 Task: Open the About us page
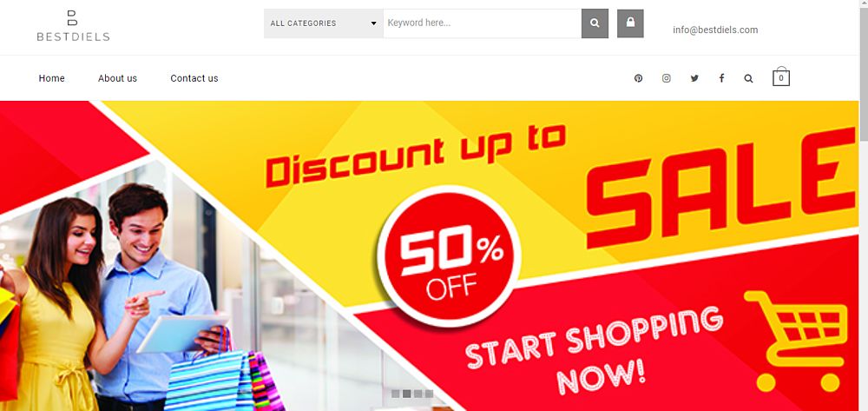click(x=117, y=79)
